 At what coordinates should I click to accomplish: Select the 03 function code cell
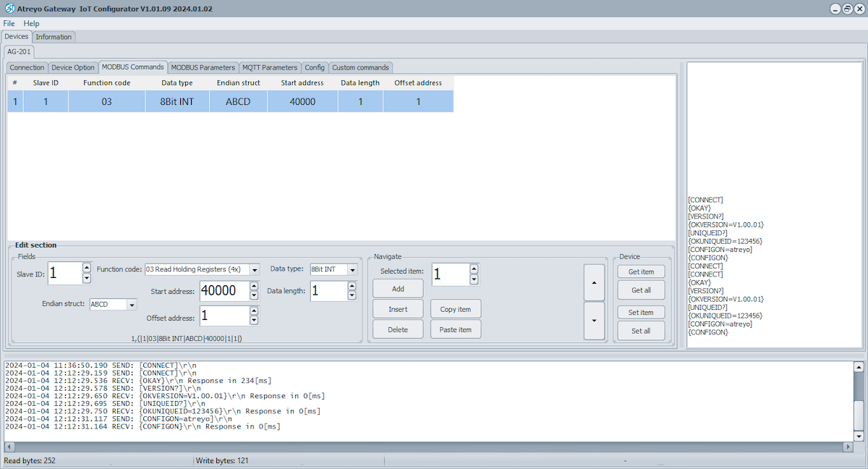pyautogui.click(x=106, y=101)
